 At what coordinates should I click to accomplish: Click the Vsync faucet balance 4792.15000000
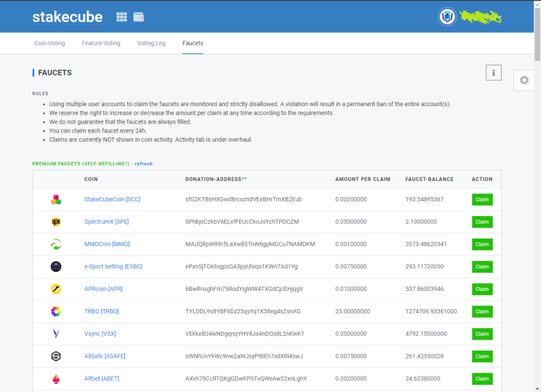pyautogui.click(x=426, y=334)
